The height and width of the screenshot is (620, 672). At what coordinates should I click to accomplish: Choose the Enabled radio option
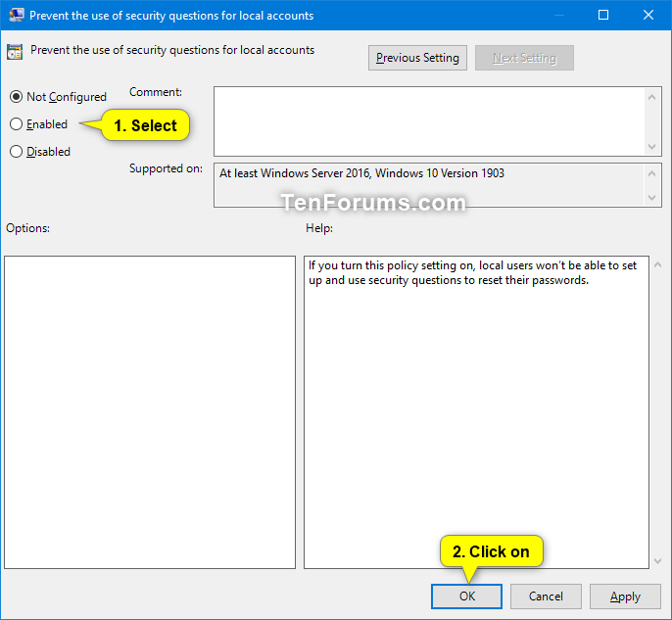pyautogui.click(x=17, y=124)
